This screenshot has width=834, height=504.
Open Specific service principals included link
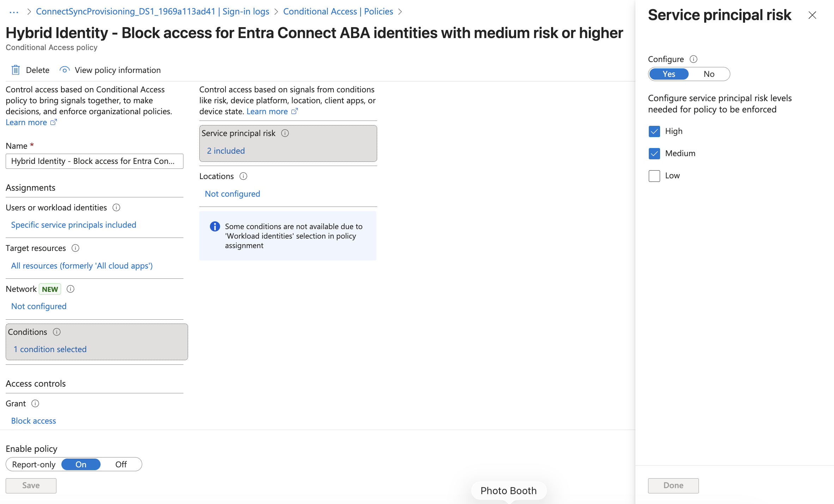pos(74,225)
